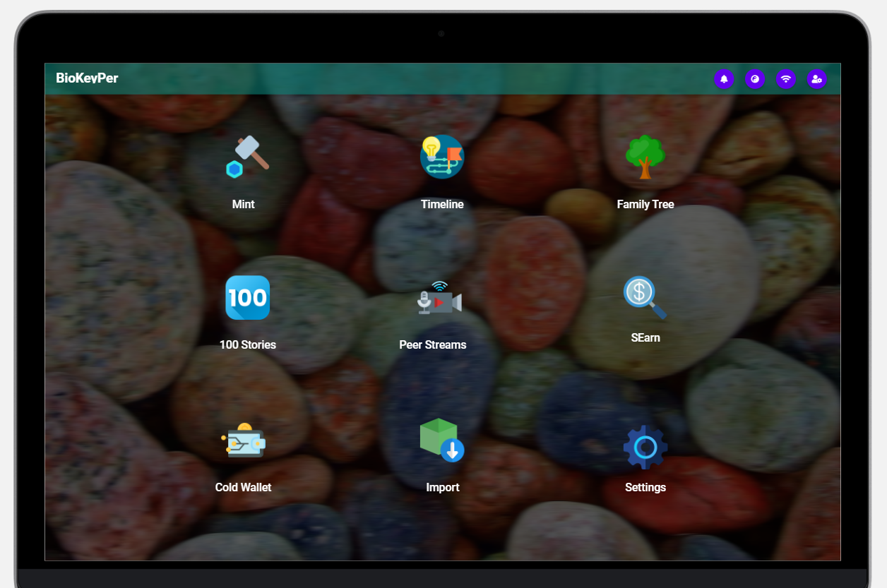Open the SEarn magnifier icon
The image size is (887, 588).
[x=643, y=296]
